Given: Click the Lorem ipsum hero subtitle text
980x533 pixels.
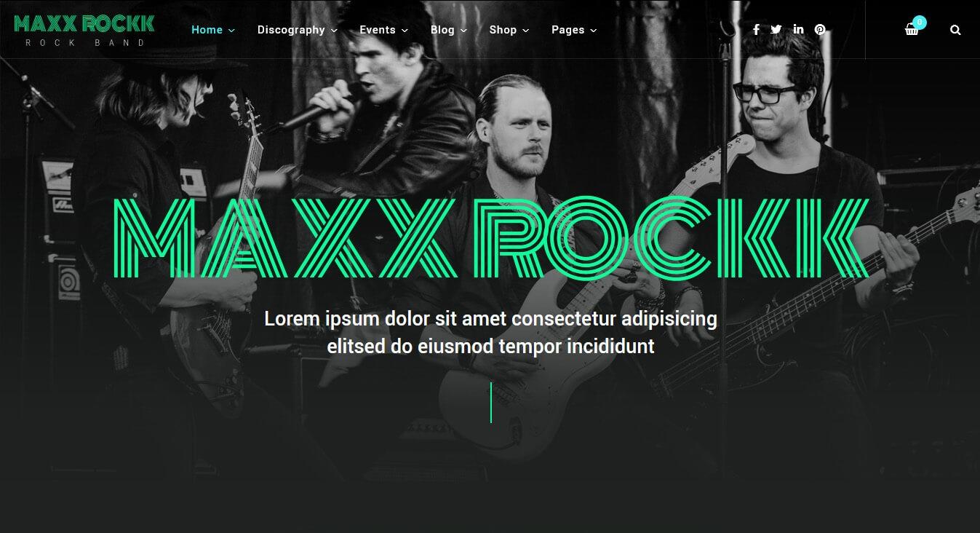Looking at the screenshot, I should pos(491,332).
